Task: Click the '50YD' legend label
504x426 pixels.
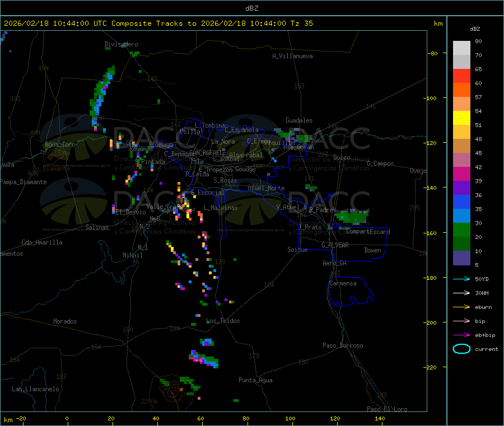Action: tap(482, 279)
